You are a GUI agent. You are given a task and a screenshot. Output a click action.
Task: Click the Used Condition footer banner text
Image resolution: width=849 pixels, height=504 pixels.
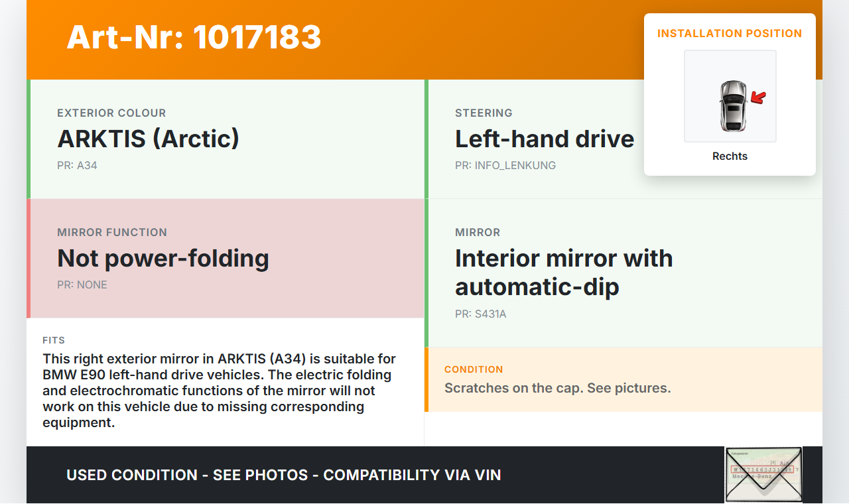pyautogui.click(x=284, y=475)
